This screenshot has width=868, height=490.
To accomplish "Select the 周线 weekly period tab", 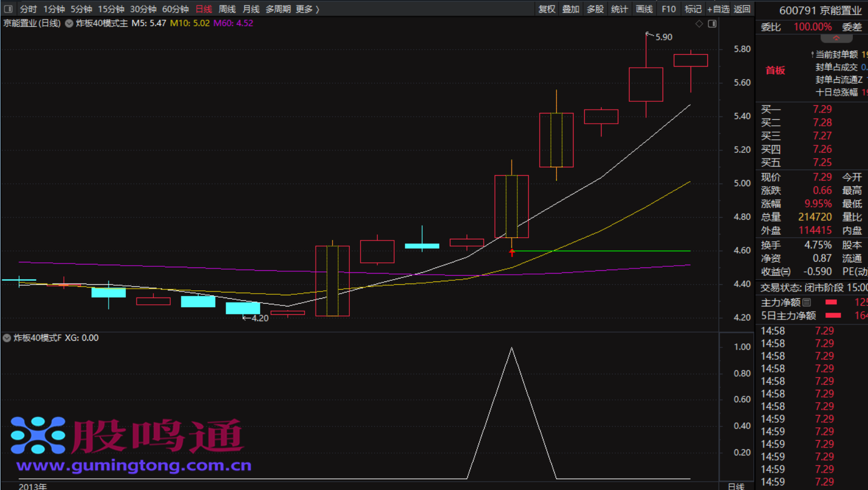I will pyautogui.click(x=227, y=9).
